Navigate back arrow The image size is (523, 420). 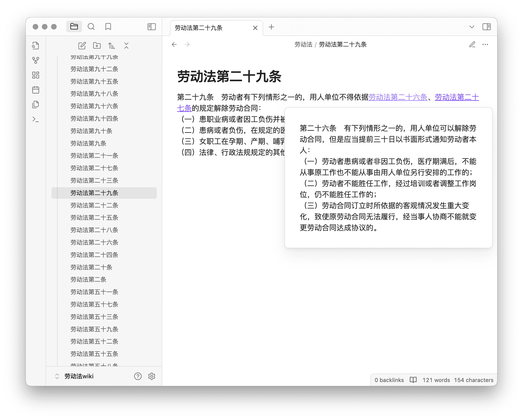(174, 44)
